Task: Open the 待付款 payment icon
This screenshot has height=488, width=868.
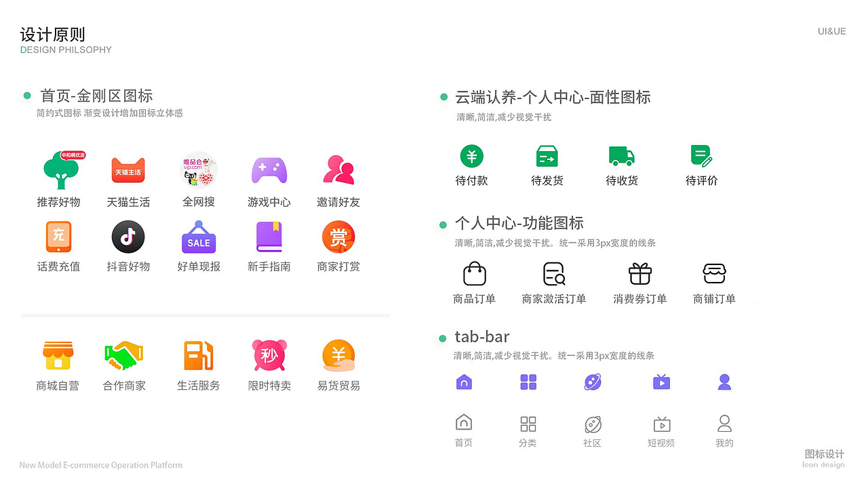Action: tap(472, 157)
